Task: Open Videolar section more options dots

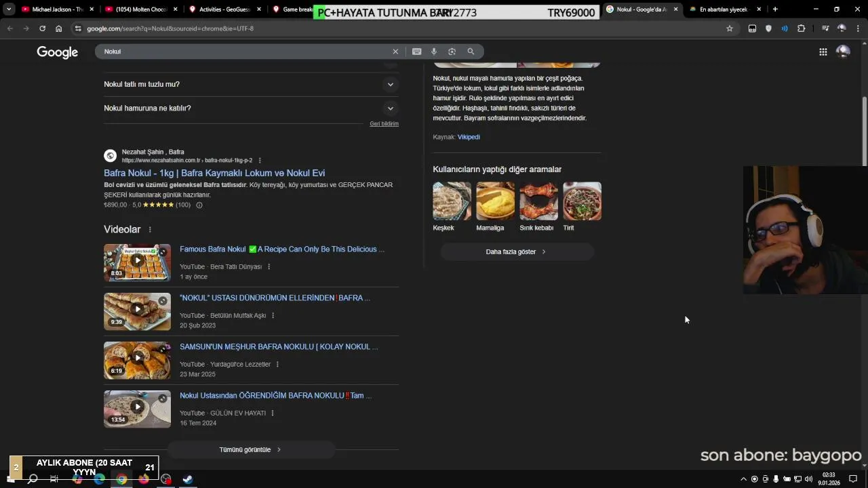Action: 150,230
